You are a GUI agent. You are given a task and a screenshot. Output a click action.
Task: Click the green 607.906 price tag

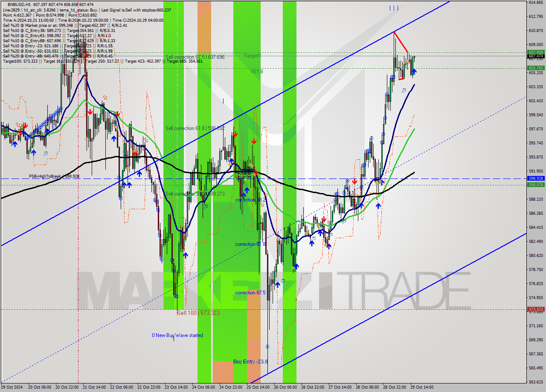(536, 52)
